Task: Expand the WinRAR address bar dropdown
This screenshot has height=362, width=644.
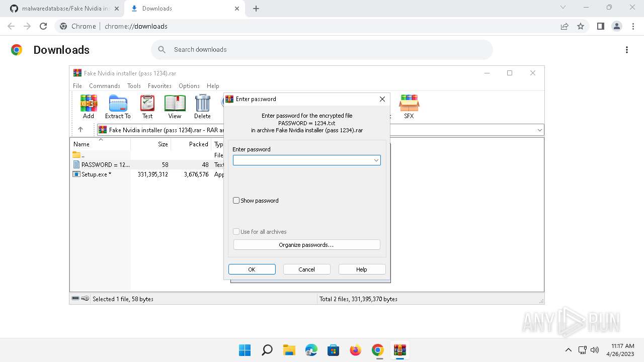Action: tap(539, 130)
